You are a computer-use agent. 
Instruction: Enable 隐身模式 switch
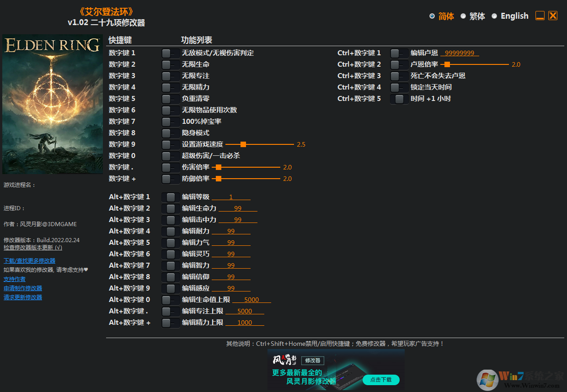[170, 132]
